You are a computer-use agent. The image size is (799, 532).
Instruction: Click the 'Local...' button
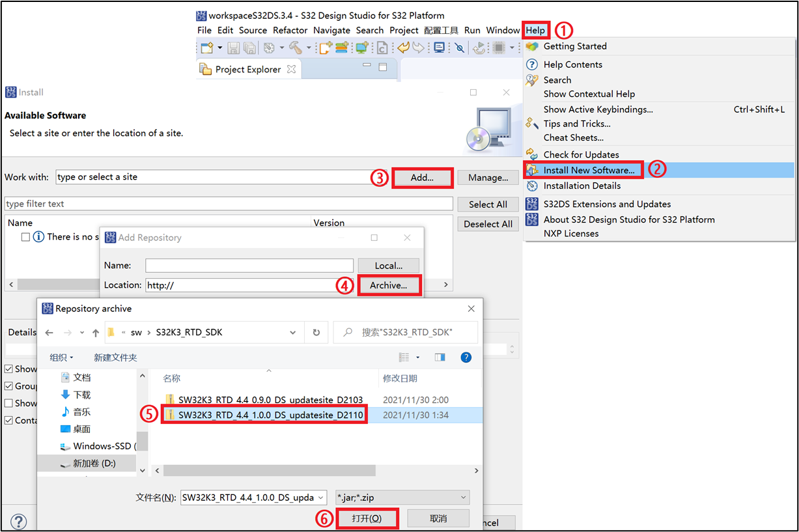point(389,266)
